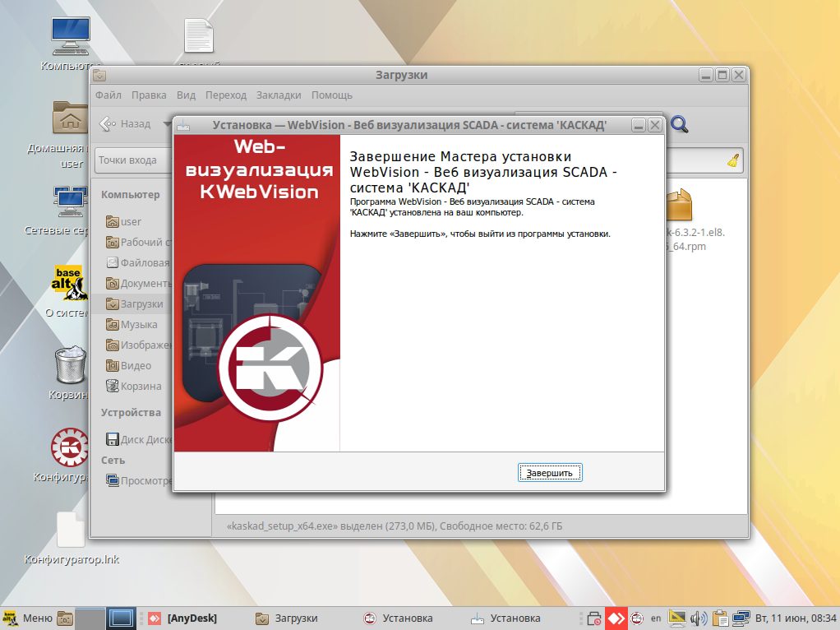This screenshot has width=840, height=630.
Task: Click the Назад back navigation button
Action: pyautogui.click(x=126, y=124)
